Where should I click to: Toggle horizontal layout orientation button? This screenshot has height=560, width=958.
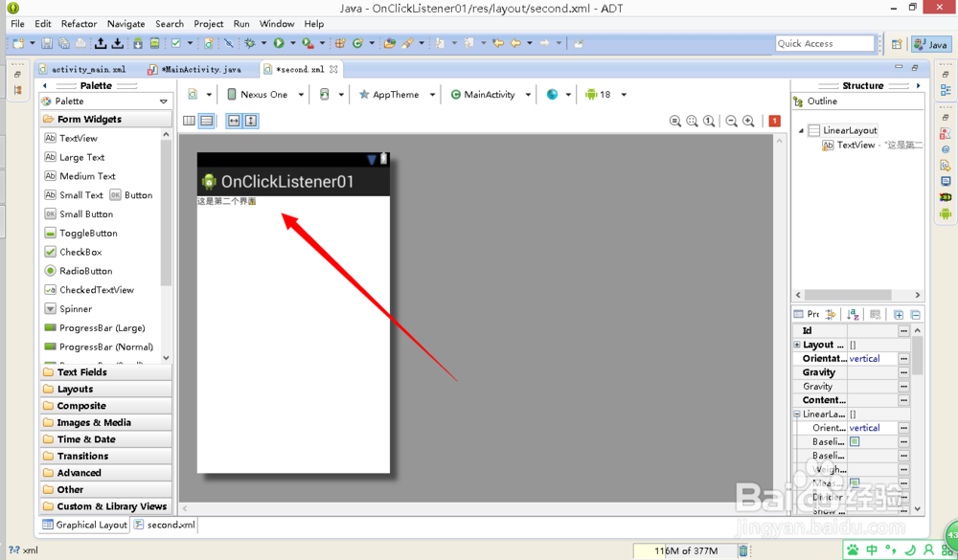pyautogui.click(x=190, y=121)
